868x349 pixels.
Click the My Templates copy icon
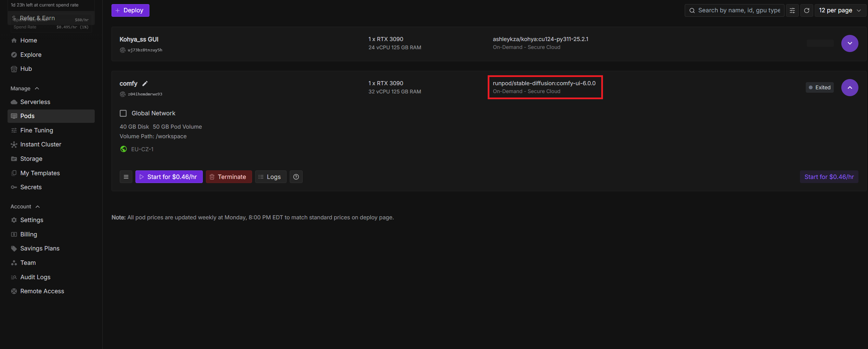pyautogui.click(x=14, y=173)
